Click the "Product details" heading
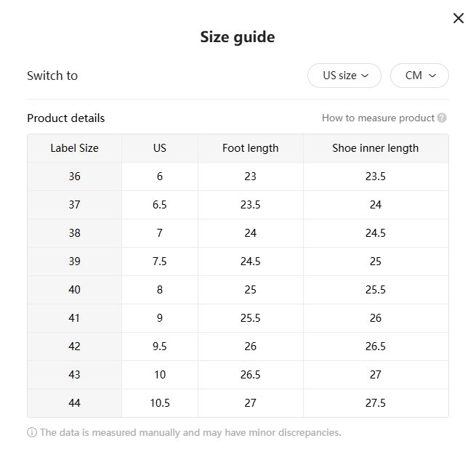Image resolution: width=476 pixels, height=462 pixels. [x=66, y=118]
